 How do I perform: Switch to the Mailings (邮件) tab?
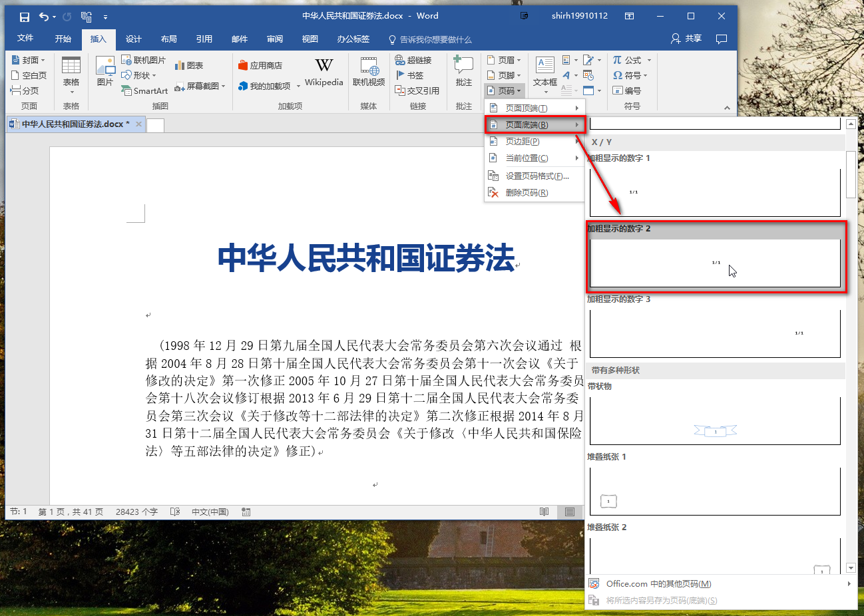tap(240, 39)
